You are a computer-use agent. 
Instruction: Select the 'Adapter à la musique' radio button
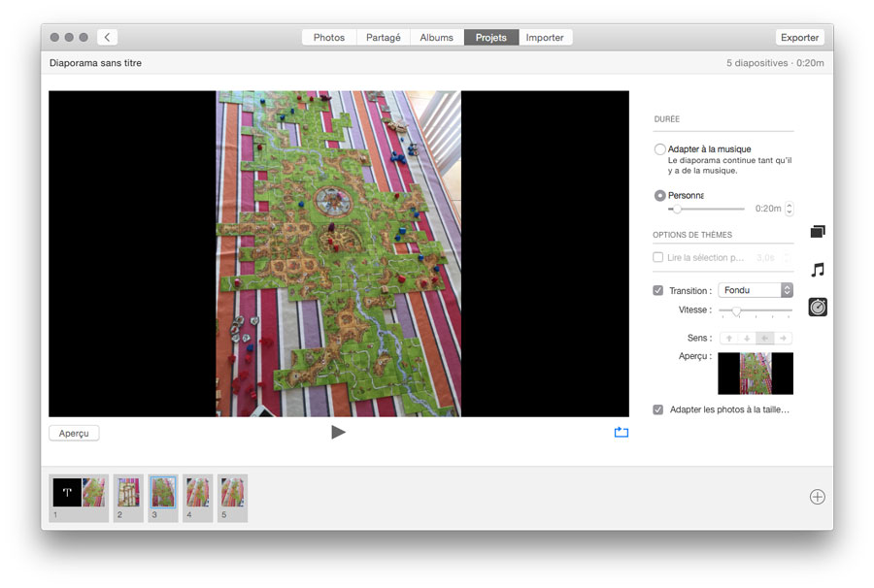click(x=660, y=149)
